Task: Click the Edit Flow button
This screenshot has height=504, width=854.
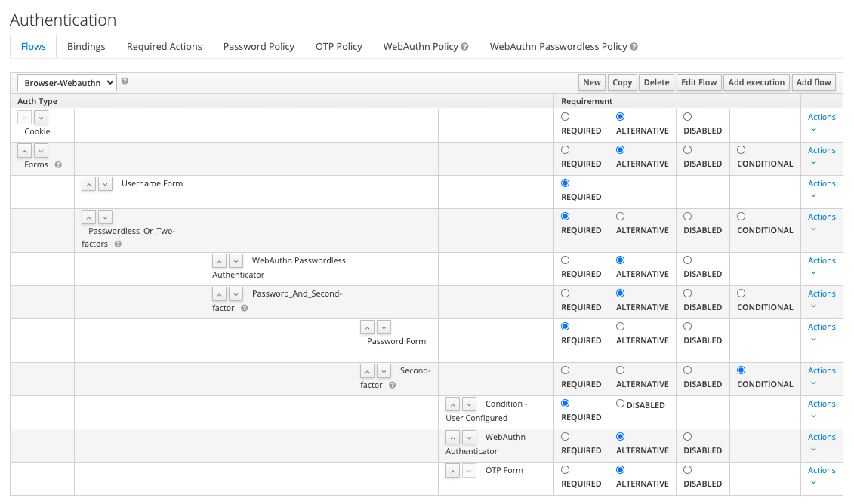Action: (x=698, y=81)
